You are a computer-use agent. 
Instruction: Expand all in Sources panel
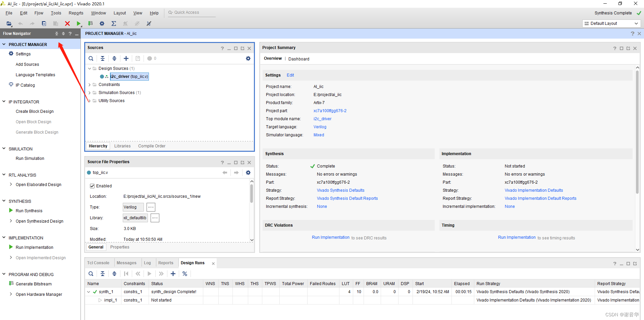(114, 58)
